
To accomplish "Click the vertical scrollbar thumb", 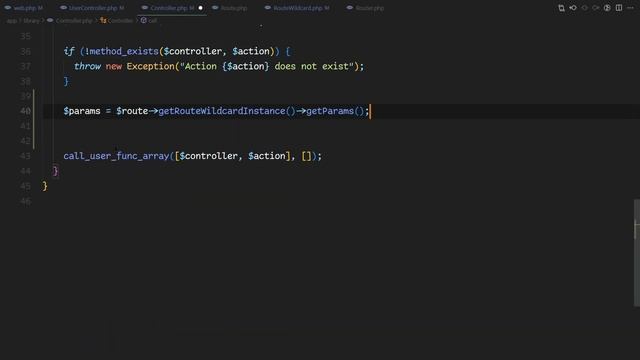I will 636,252.
